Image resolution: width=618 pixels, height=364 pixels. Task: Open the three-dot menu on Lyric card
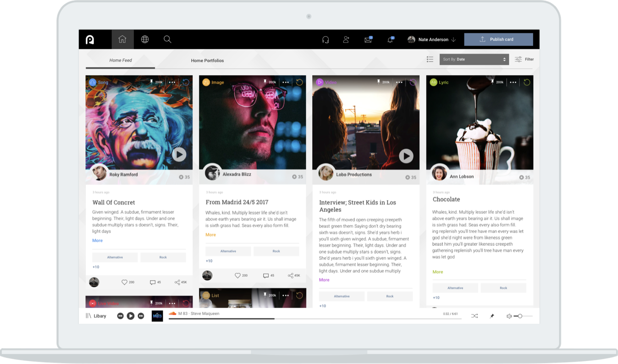[513, 82]
